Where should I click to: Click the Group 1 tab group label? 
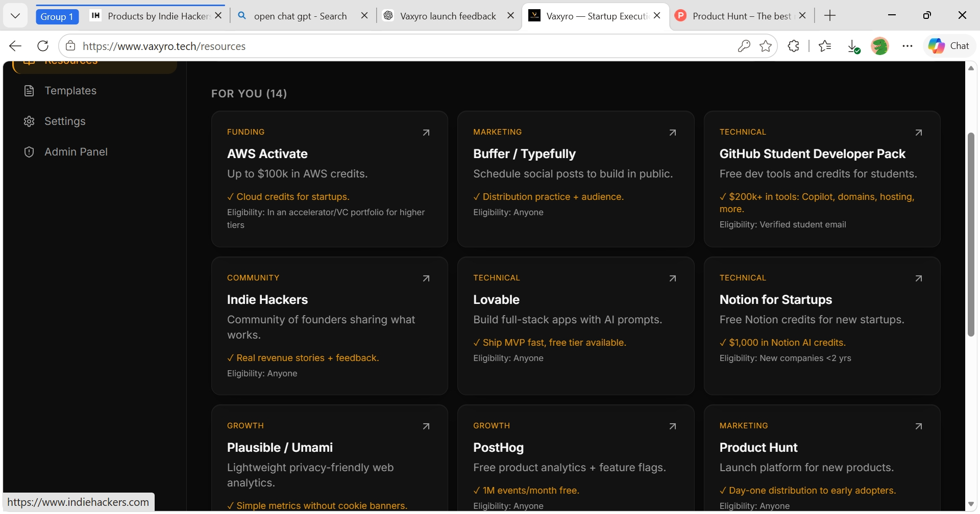click(x=57, y=16)
